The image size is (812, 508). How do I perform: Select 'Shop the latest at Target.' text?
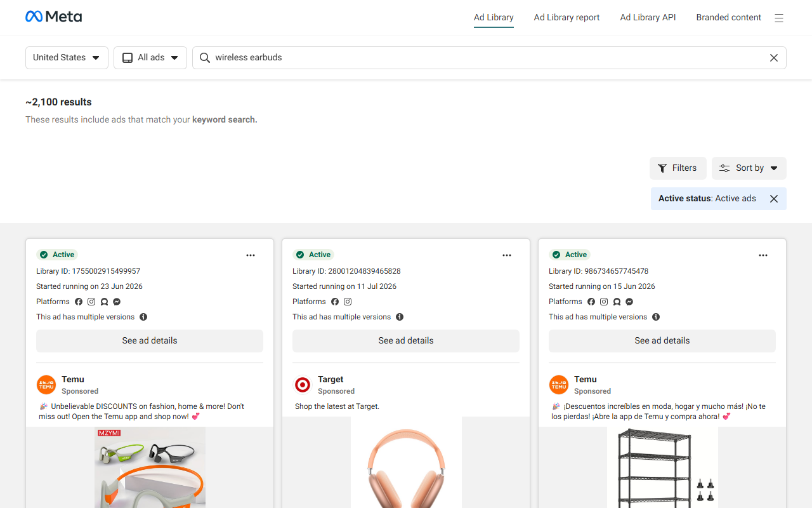(x=337, y=406)
